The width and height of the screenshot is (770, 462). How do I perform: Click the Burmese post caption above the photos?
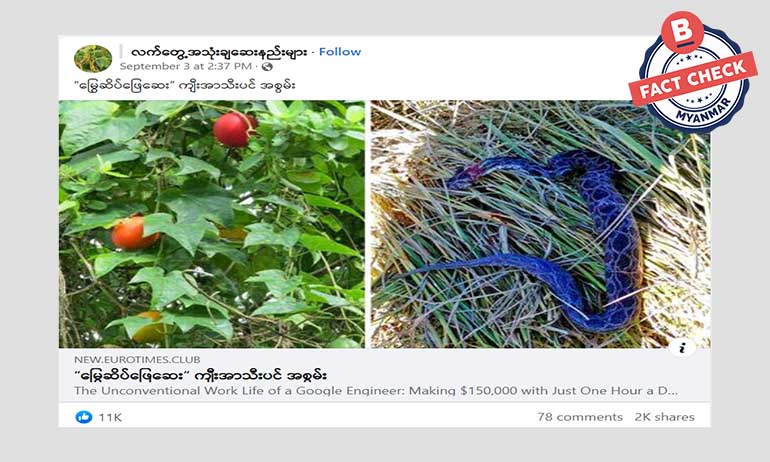185,85
